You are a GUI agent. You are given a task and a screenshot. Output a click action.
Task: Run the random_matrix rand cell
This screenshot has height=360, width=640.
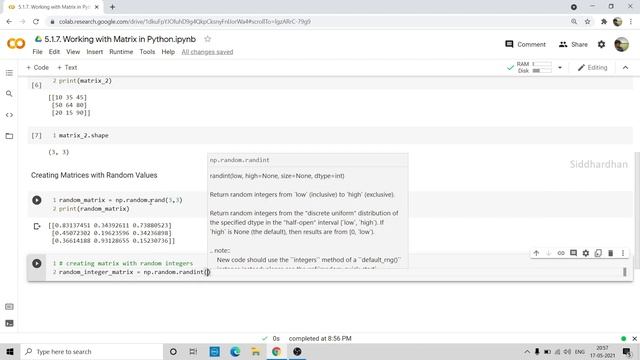coord(37,200)
